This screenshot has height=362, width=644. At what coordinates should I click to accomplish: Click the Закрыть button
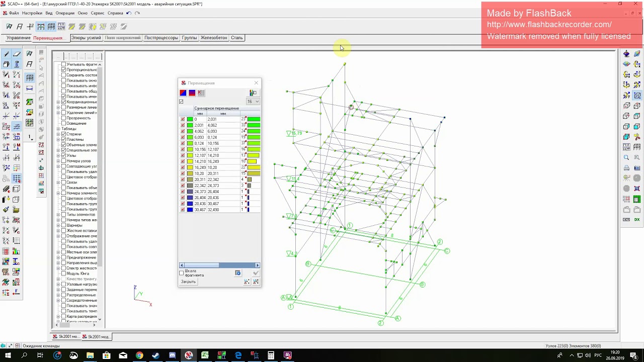pyautogui.click(x=189, y=282)
